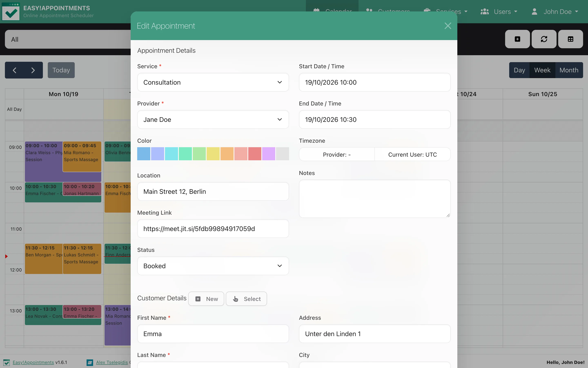Click Select customer button
This screenshot has width=588, height=368.
(246, 299)
